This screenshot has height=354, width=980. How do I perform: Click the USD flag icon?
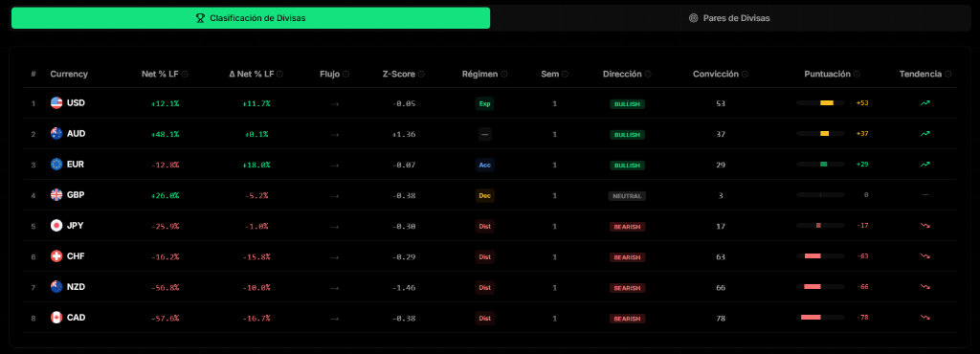click(56, 103)
